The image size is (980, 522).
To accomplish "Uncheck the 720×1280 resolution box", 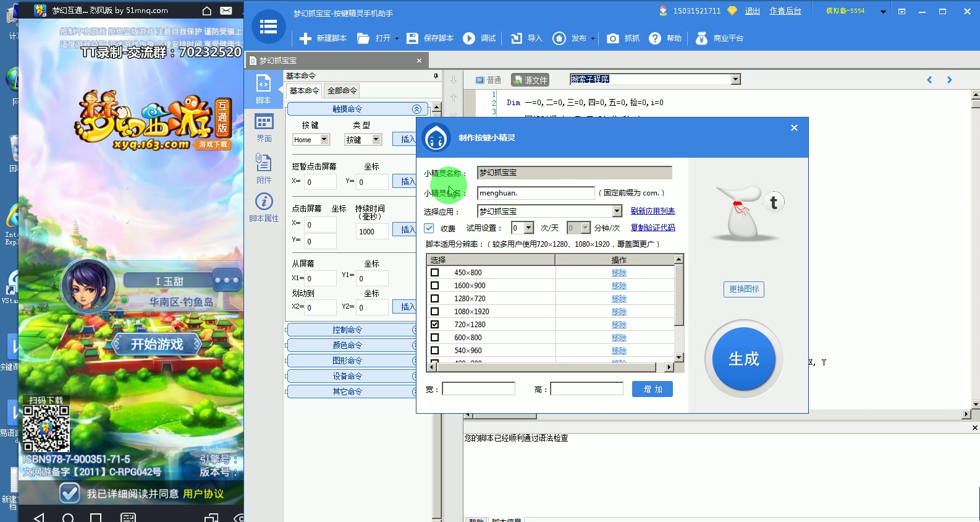I will tap(435, 325).
